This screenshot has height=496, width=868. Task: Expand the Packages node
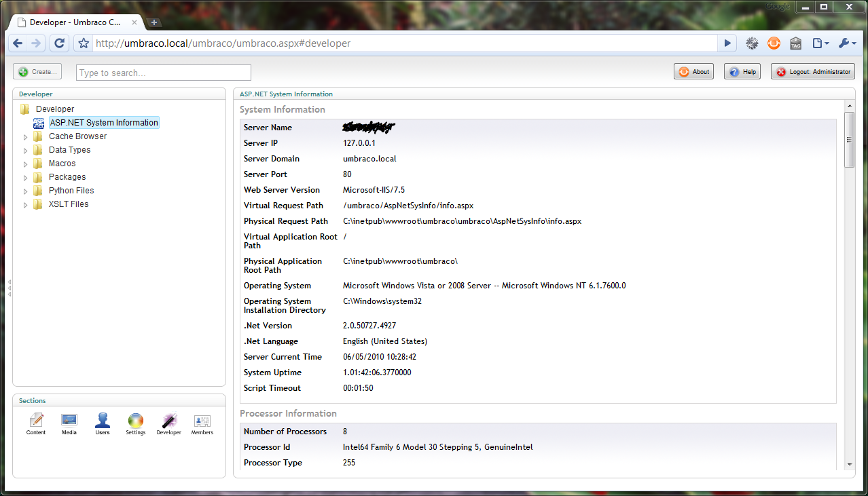(26, 178)
